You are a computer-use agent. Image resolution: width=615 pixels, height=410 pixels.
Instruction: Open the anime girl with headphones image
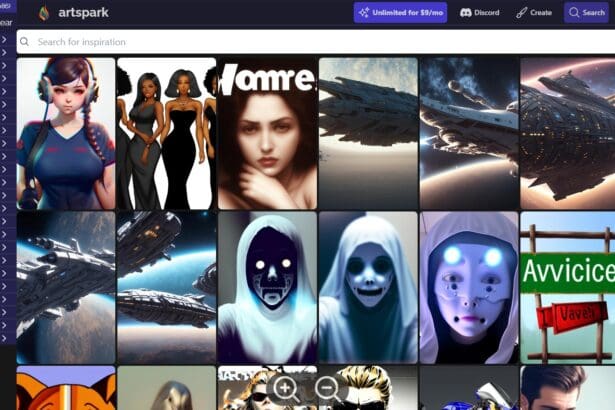[x=66, y=133]
